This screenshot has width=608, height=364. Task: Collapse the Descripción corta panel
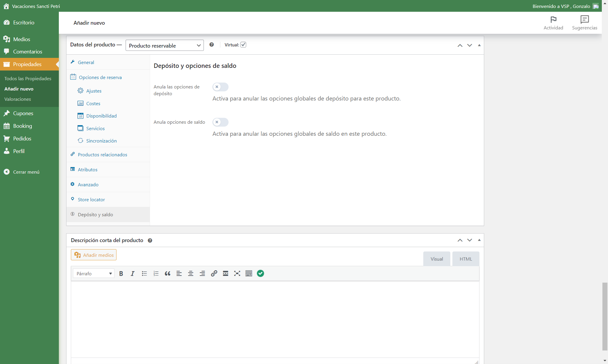(x=479, y=240)
